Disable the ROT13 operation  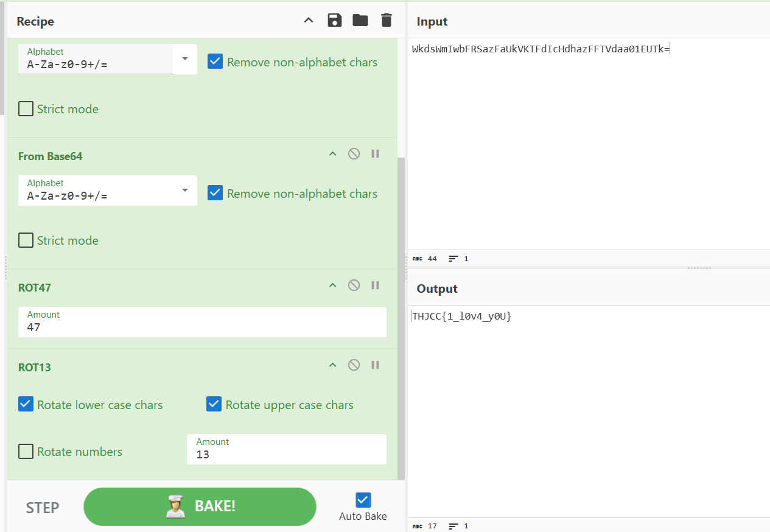pos(354,365)
